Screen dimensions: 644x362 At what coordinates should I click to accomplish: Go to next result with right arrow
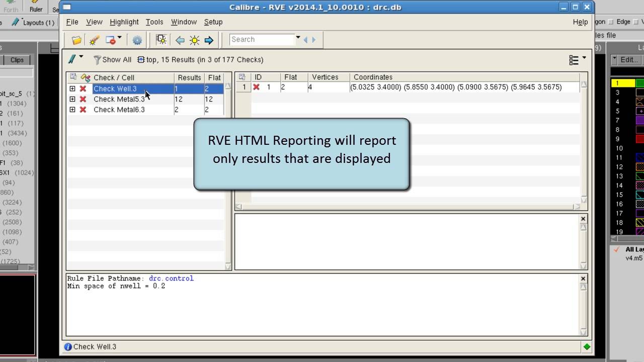(209, 40)
